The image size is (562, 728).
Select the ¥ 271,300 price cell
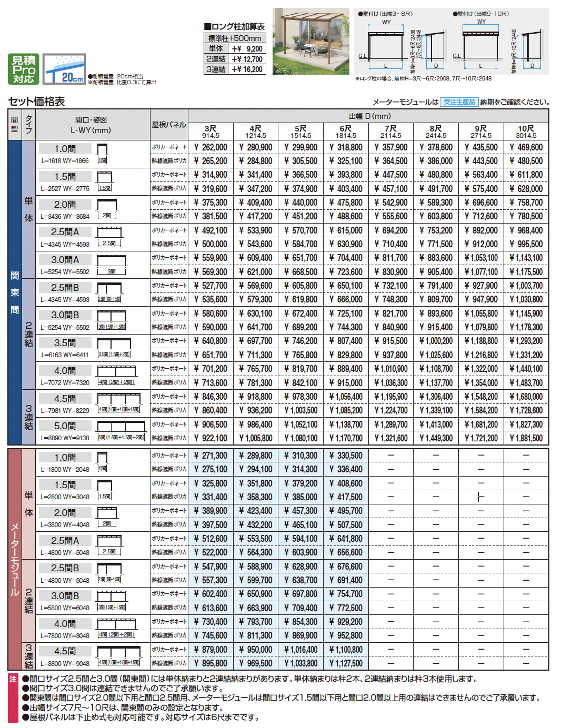pyautogui.click(x=210, y=456)
